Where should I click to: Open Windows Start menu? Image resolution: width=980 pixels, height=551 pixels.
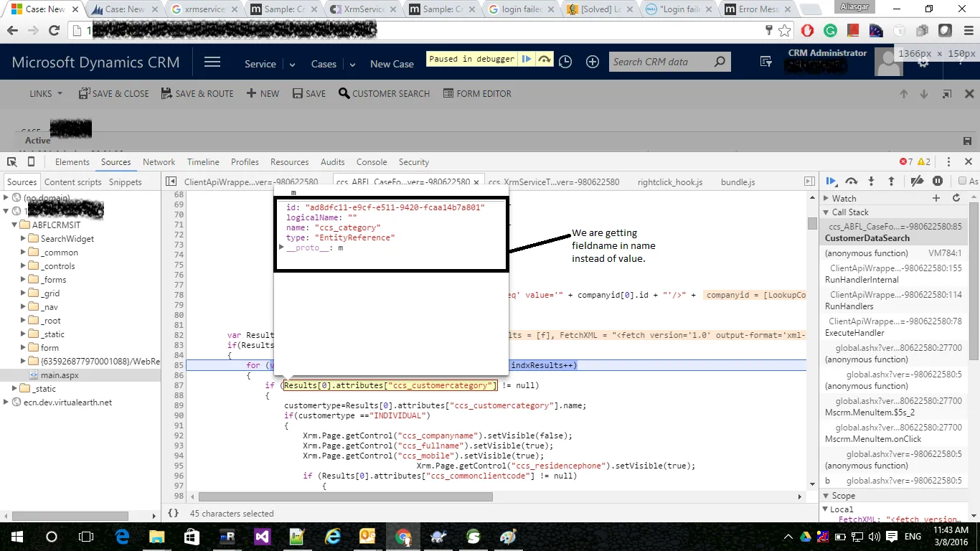coord(17,537)
